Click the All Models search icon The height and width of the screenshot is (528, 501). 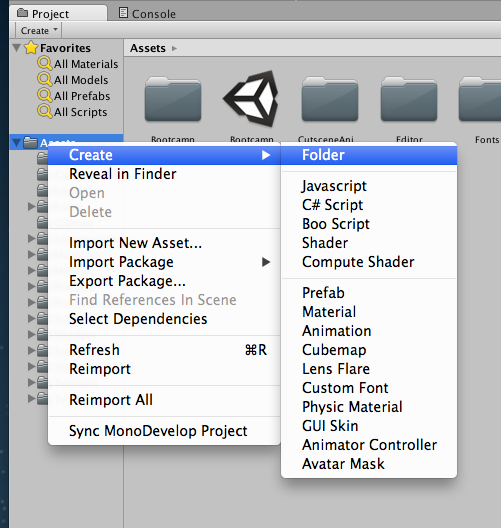point(45,79)
